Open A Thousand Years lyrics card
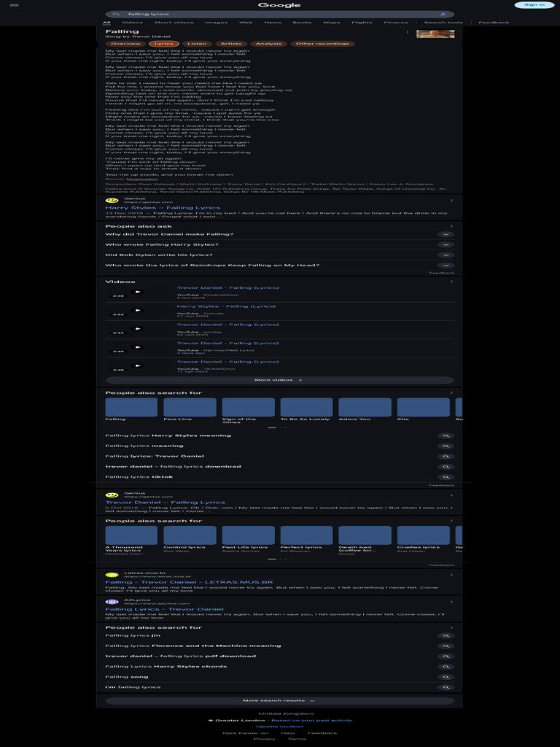The image size is (560, 747). tap(131, 539)
